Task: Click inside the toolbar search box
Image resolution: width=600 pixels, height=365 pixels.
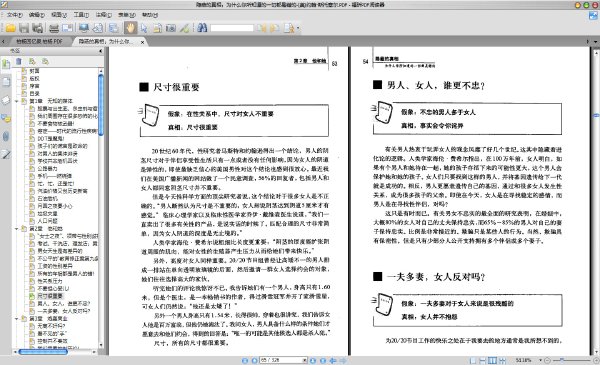Action: tap(232, 28)
